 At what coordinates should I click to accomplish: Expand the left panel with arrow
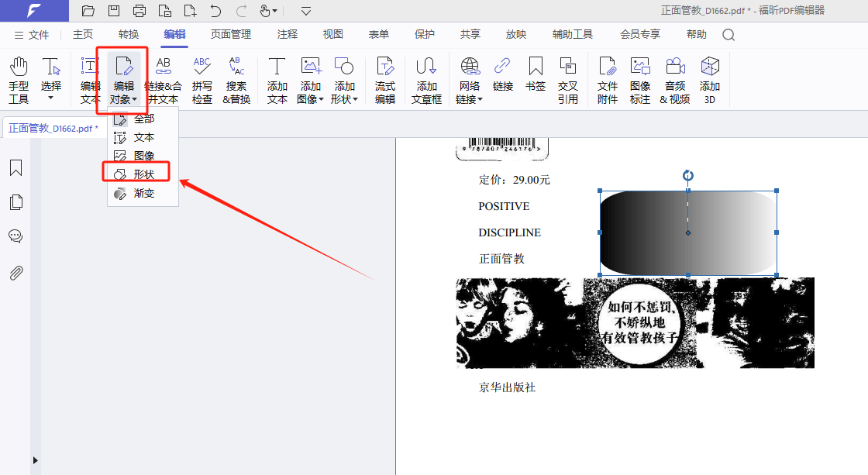[x=35, y=460]
